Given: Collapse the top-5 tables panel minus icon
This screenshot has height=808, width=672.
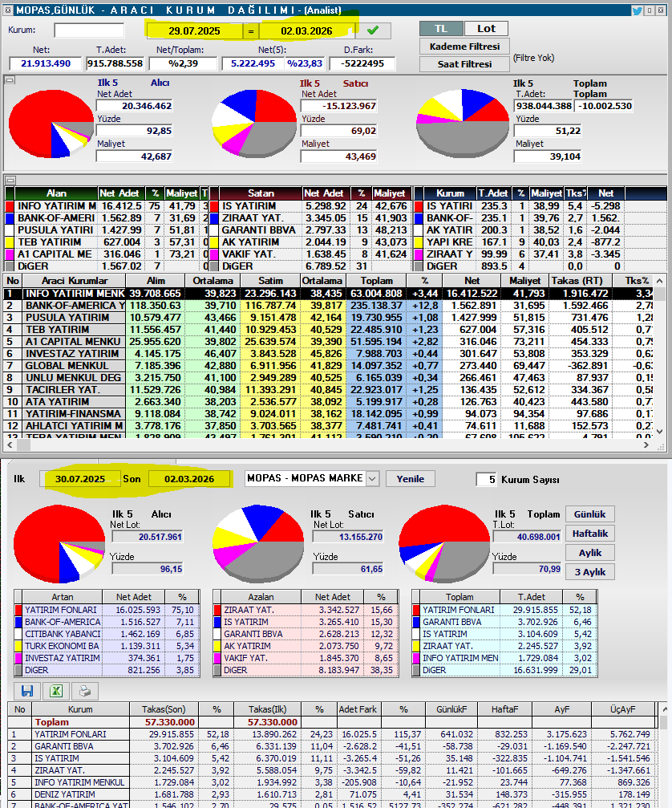Looking at the screenshot, I should pyautogui.click(x=10, y=180).
